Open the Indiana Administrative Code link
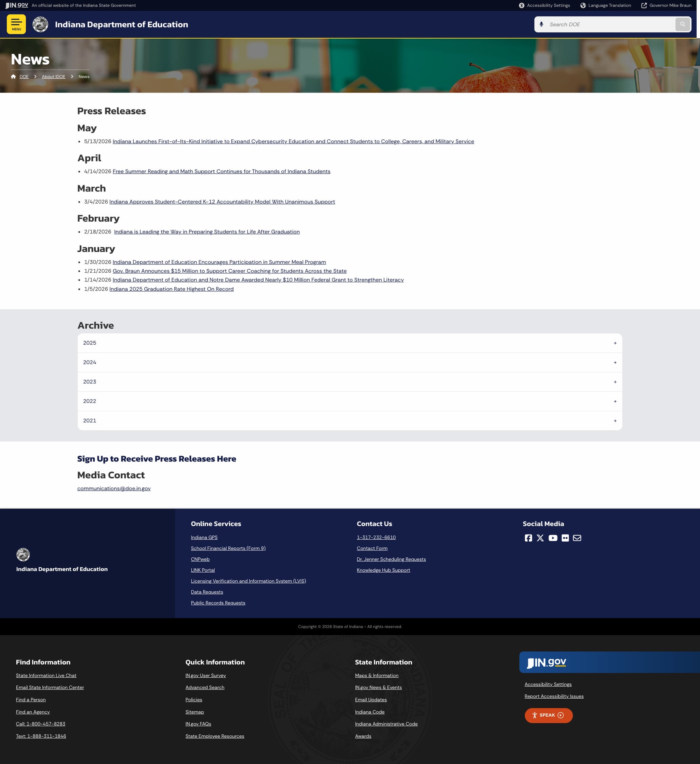This screenshot has width=700, height=764. pyautogui.click(x=386, y=724)
